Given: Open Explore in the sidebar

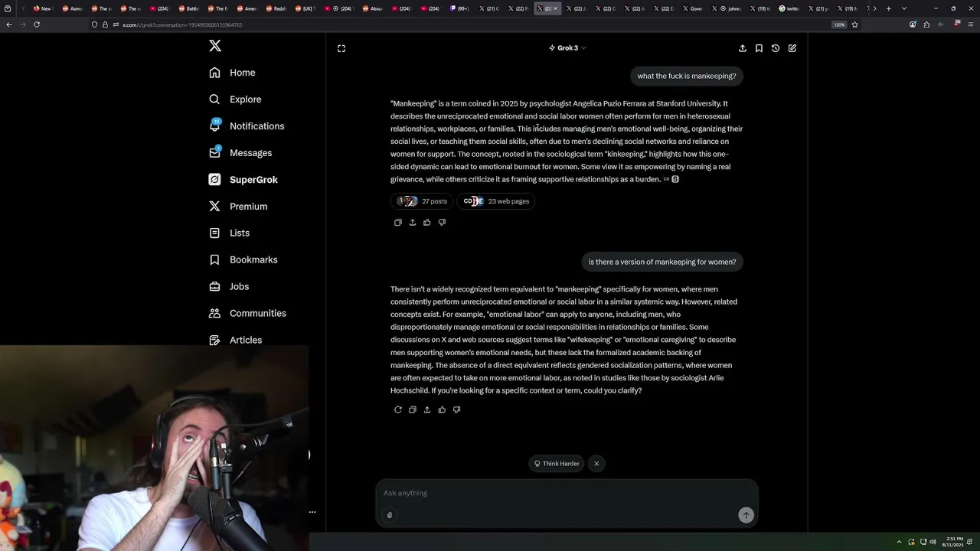Looking at the screenshot, I should coord(235,99).
